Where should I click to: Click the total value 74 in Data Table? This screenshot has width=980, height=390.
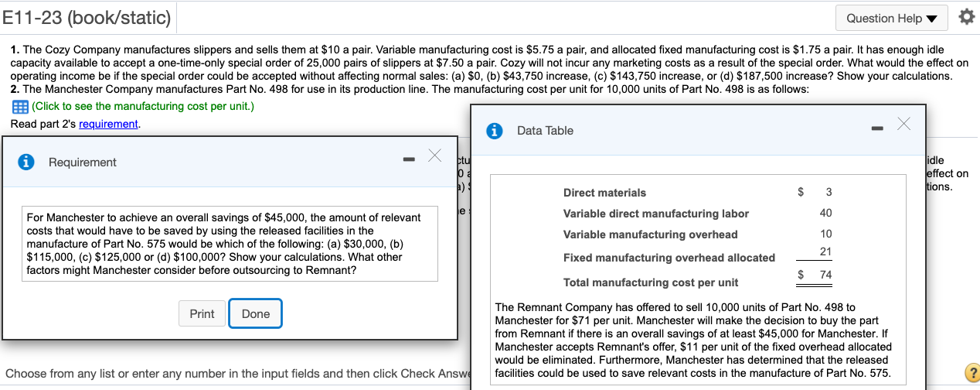tap(825, 275)
